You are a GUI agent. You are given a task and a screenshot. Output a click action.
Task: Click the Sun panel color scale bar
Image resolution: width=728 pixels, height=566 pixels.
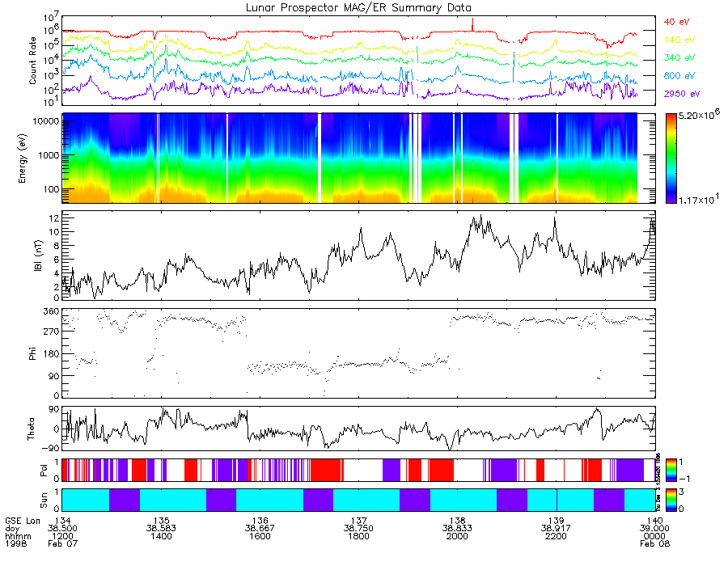pyautogui.click(x=671, y=500)
